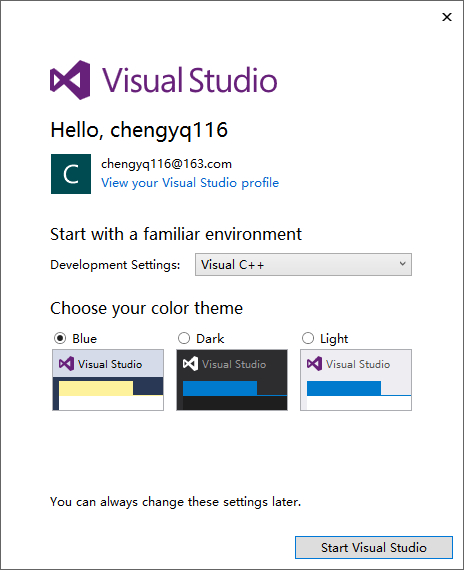The height and width of the screenshot is (570, 464).
Task: Pick the Light theme preview thumbnail
Action: (356, 380)
